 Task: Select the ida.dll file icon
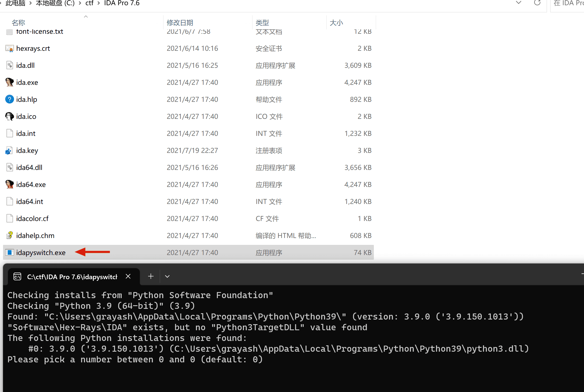(10, 66)
